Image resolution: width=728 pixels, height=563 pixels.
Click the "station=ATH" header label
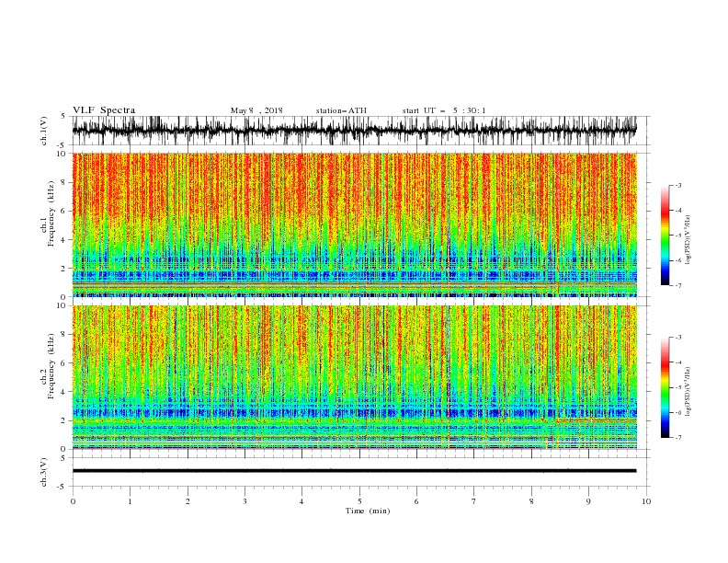pos(341,110)
